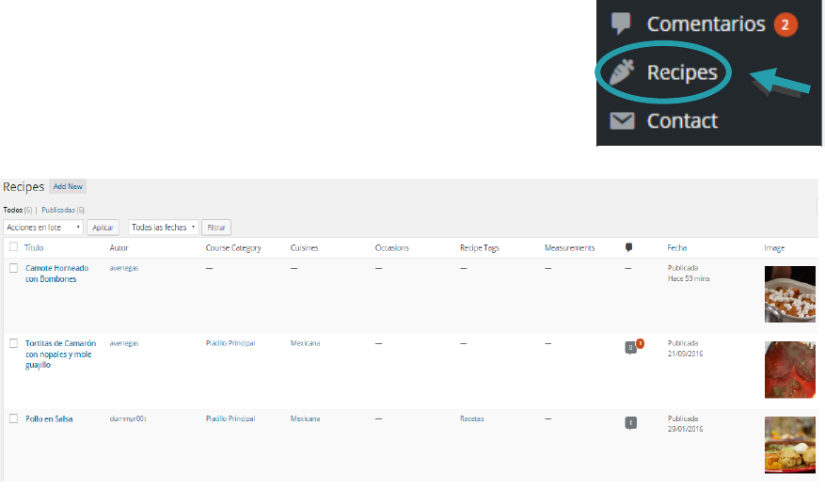Open Camote Horneado con Bombones recipe
Image resolution: width=825 pixels, height=504 pixels.
click(56, 274)
